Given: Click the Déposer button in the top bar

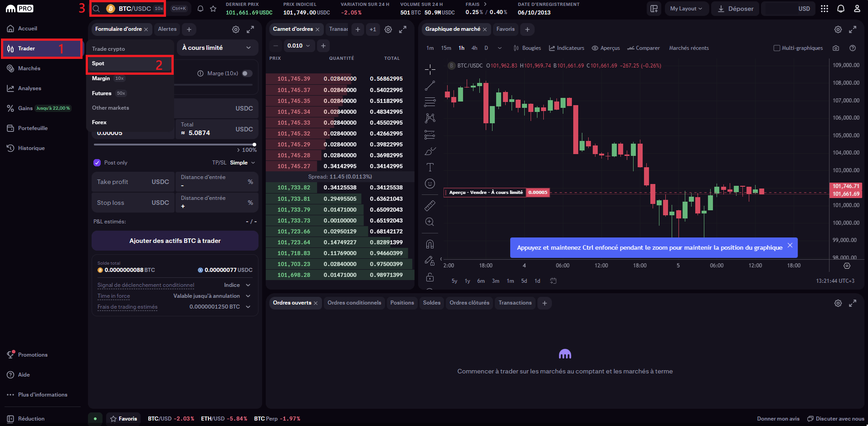Looking at the screenshot, I should tap(735, 8).
